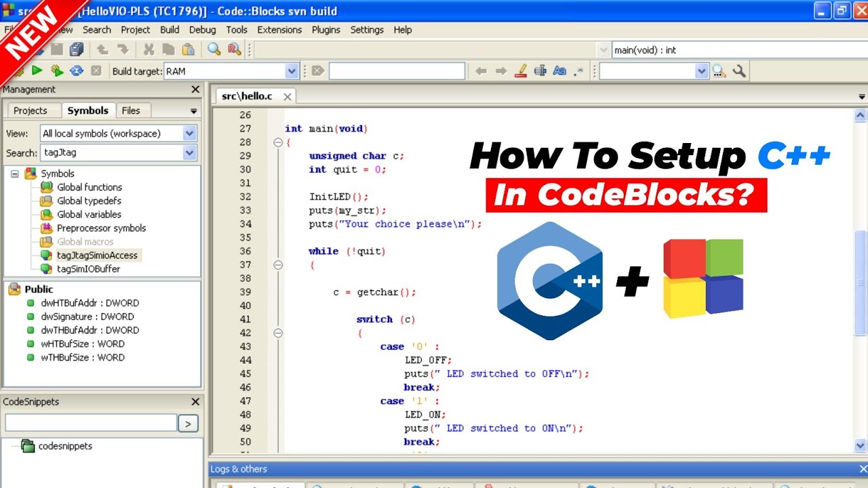The image size is (868, 488).
Task: Open the Project menu
Action: [136, 30]
